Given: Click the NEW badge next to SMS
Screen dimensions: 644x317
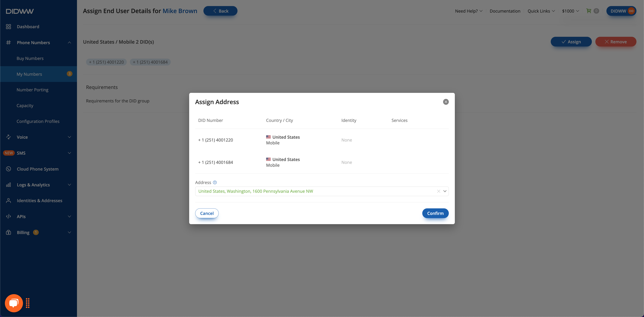Looking at the screenshot, I should [x=9, y=153].
